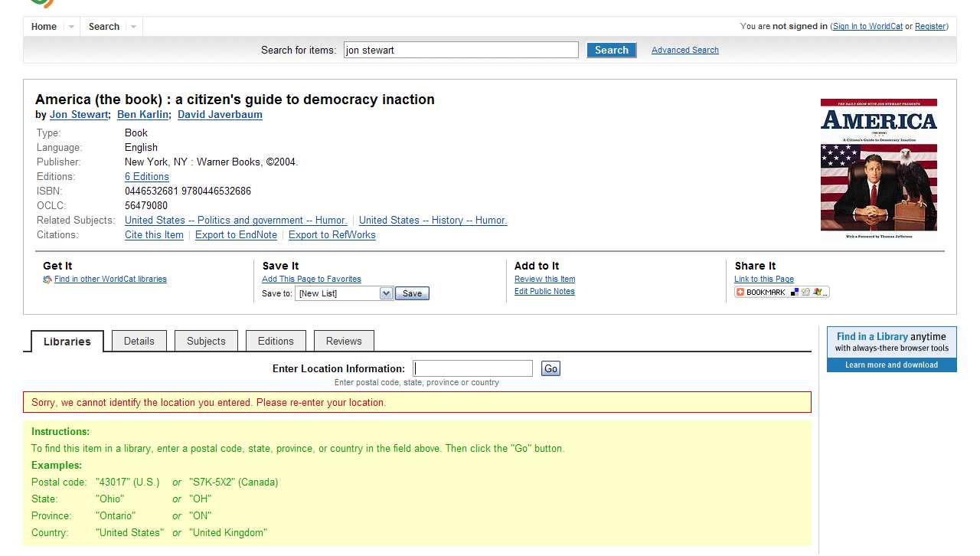Click Sign In to WorldCat link
980x556 pixels.
pyautogui.click(x=867, y=26)
